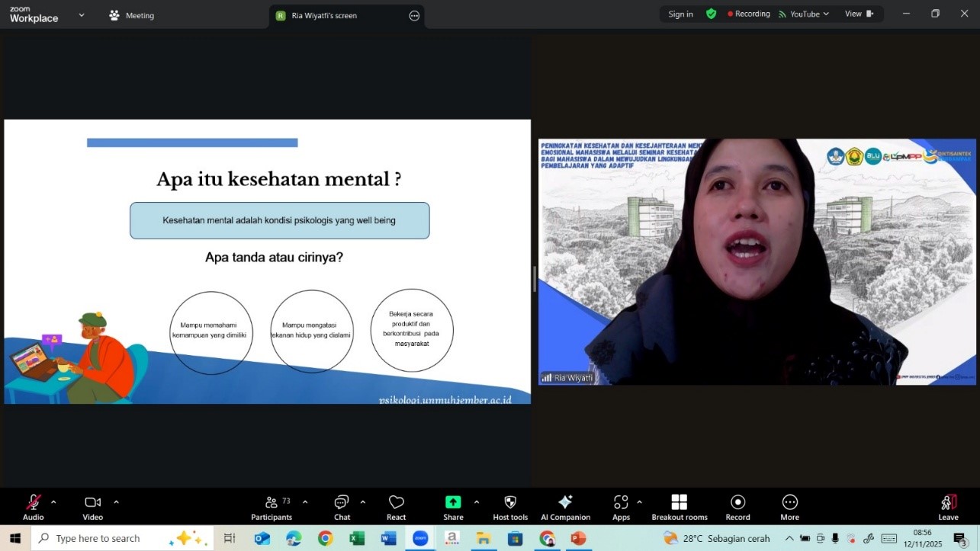Open the React emoji menu
Viewport: 980px width, 551px height.
tap(396, 503)
